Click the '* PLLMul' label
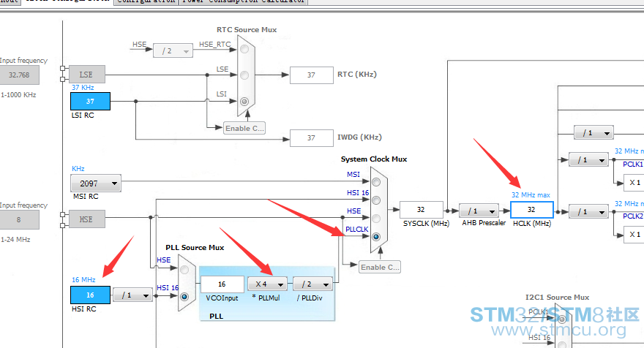644x348 pixels. [266, 298]
